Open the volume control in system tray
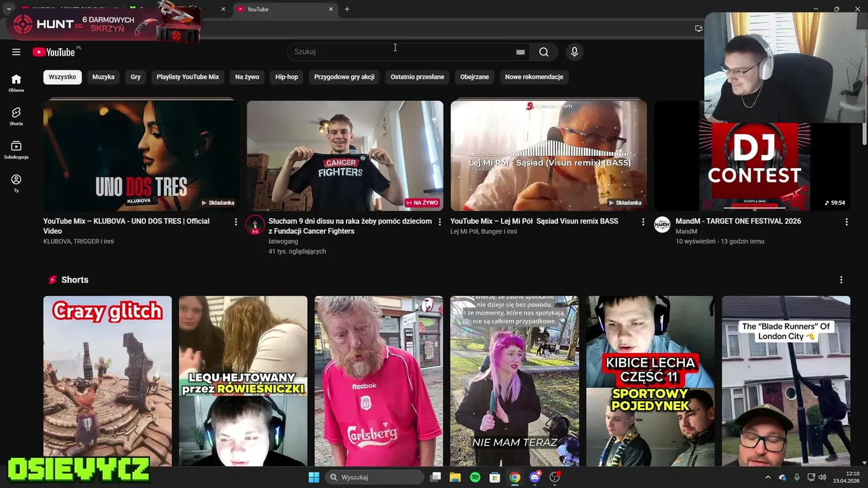 [822, 477]
